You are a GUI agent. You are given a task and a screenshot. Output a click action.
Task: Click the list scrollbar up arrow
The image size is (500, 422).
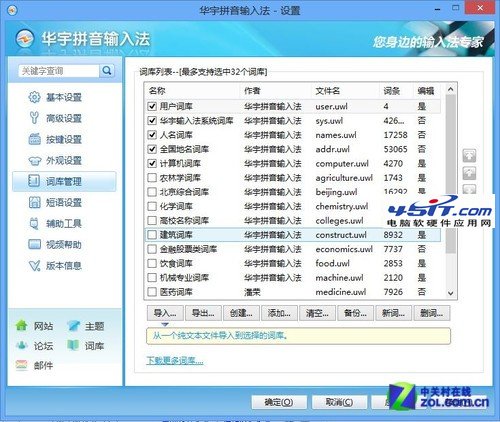tap(451, 89)
